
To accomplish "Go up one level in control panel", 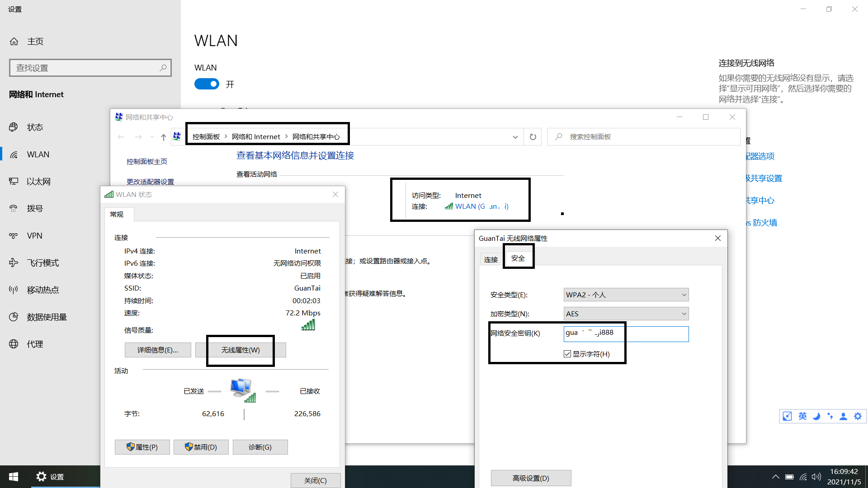I will click(x=164, y=136).
